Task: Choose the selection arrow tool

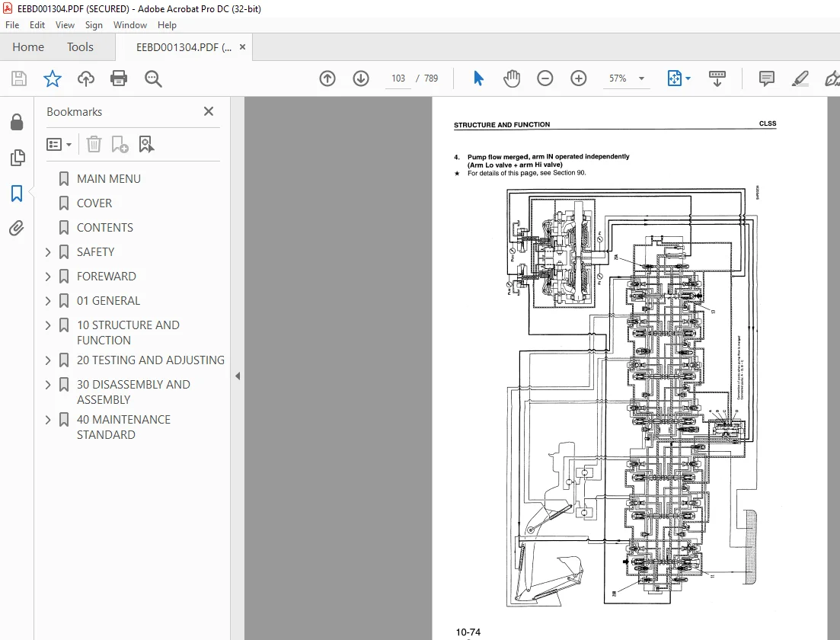Action: pyautogui.click(x=478, y=78)
